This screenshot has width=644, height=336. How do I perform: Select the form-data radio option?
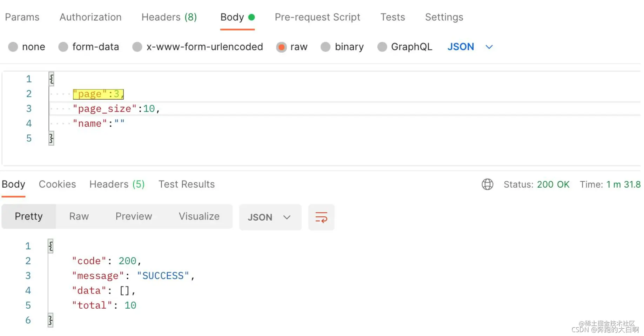(63, 47)
